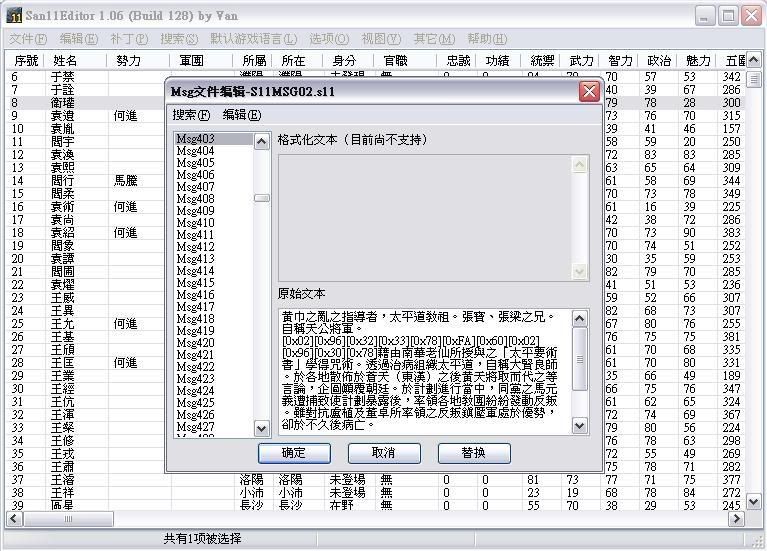767x551 pixels.
Task: Click the up arrow of the Msg list scrollbar
Action: [262, 141]
